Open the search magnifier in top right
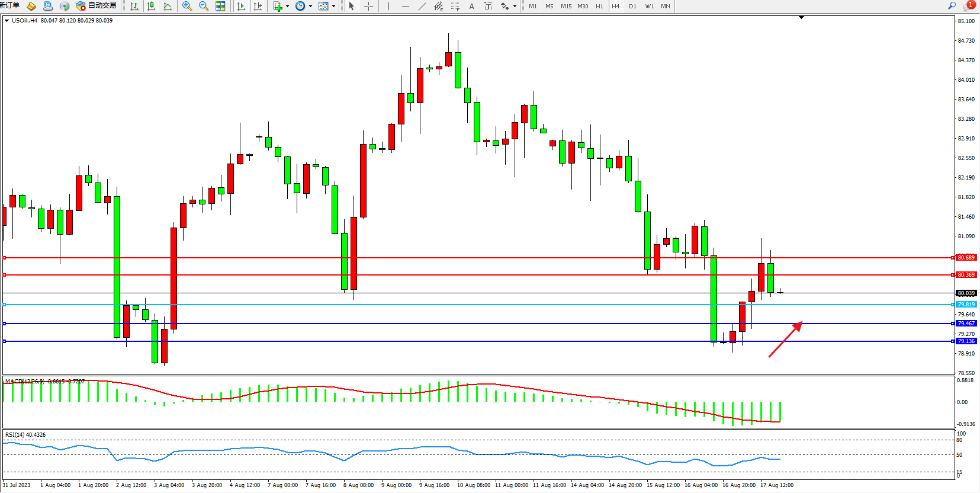The image size is (980, 493). tap(952, 5)
